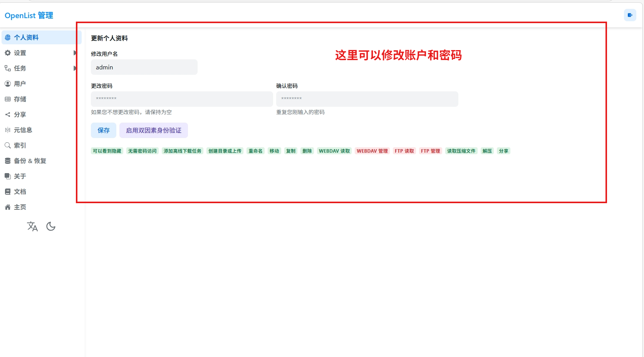
Task: Click the 如果您不想更改密码 hint text
Action: (x=131, y=112)
